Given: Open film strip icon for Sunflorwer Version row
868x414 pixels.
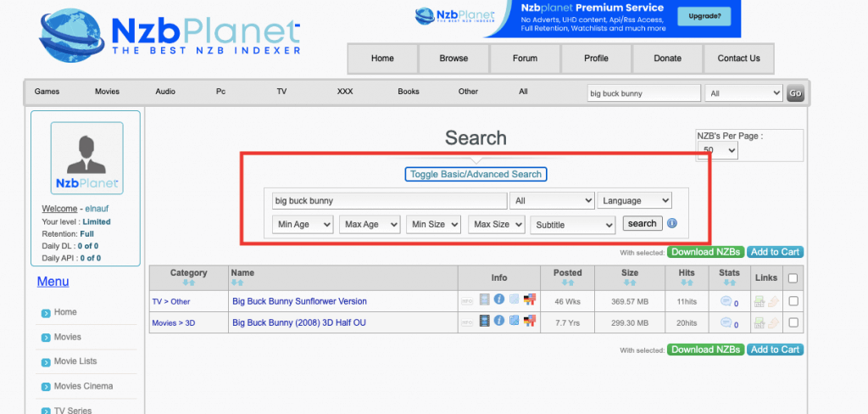Looking at the screenshot, I should click(x=484, y=299).
